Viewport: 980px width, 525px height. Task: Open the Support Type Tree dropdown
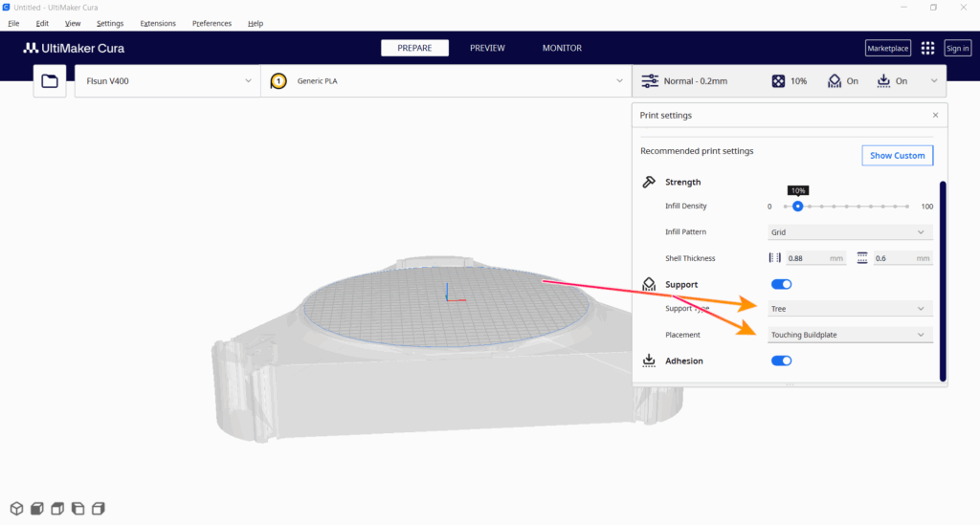click(850, 308)
